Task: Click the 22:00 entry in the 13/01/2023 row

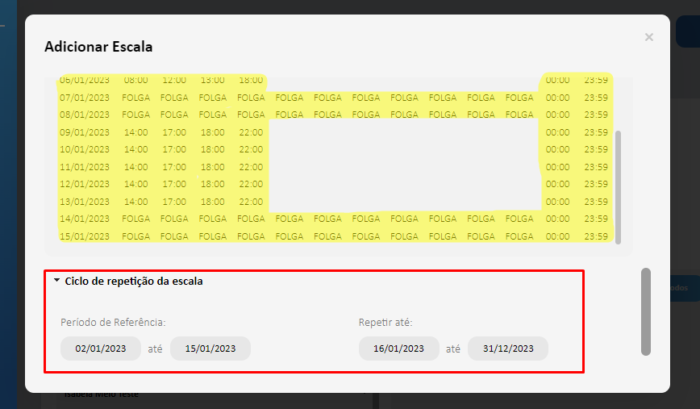Action: pyautogui.click(x=251, y=201)
